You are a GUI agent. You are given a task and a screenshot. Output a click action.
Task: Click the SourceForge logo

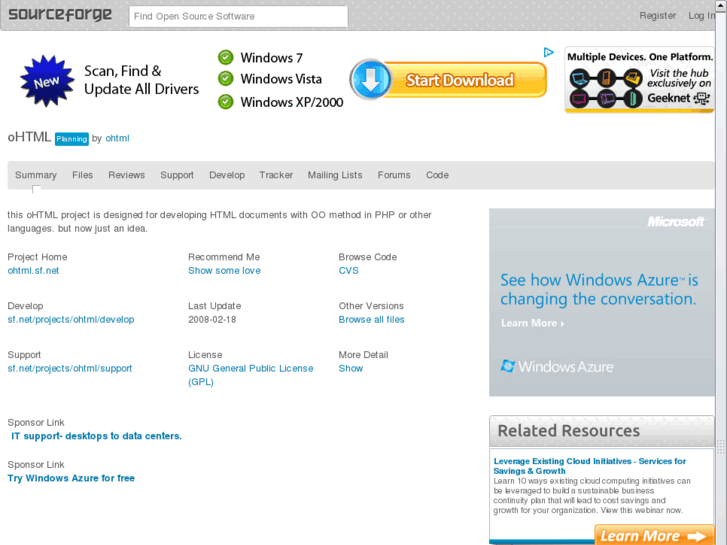60,15
